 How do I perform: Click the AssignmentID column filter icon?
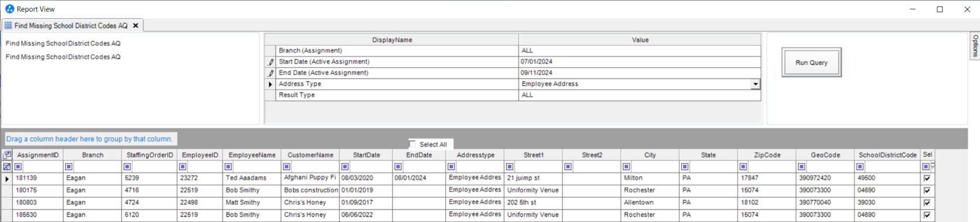[18, 166]
